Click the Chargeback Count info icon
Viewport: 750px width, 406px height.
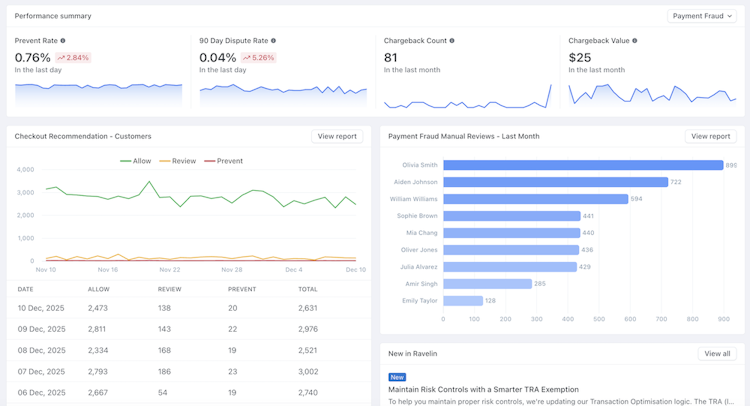click(452, 41)
